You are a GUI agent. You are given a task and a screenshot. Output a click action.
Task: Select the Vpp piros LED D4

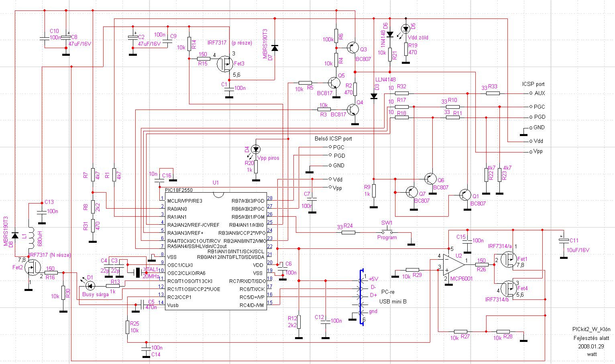[x=256, y=150]
